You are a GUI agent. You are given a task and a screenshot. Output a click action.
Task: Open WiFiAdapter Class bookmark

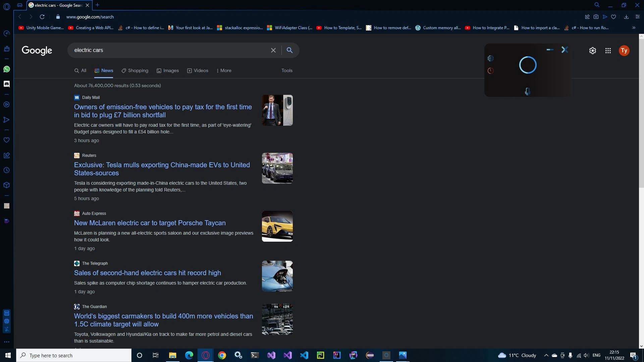pyautogui.click(x=290, y=28)
